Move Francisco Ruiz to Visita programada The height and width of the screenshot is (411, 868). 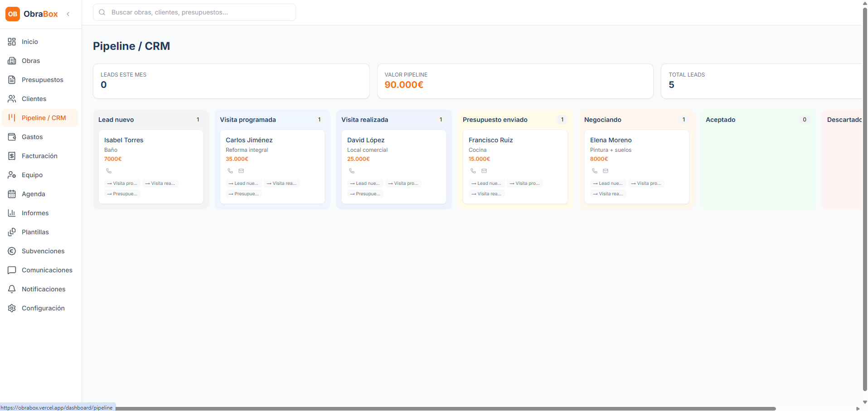[525, 184]
